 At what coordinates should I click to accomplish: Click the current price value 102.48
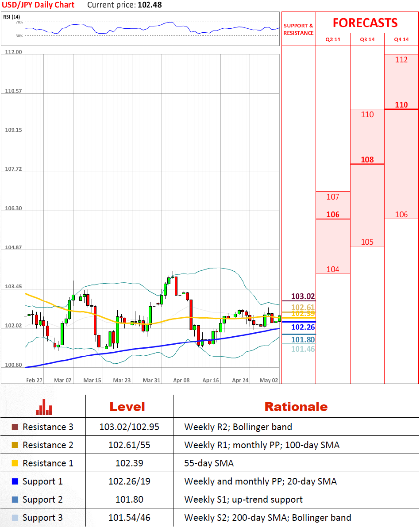pyautogui.click(x=150, y=5)
